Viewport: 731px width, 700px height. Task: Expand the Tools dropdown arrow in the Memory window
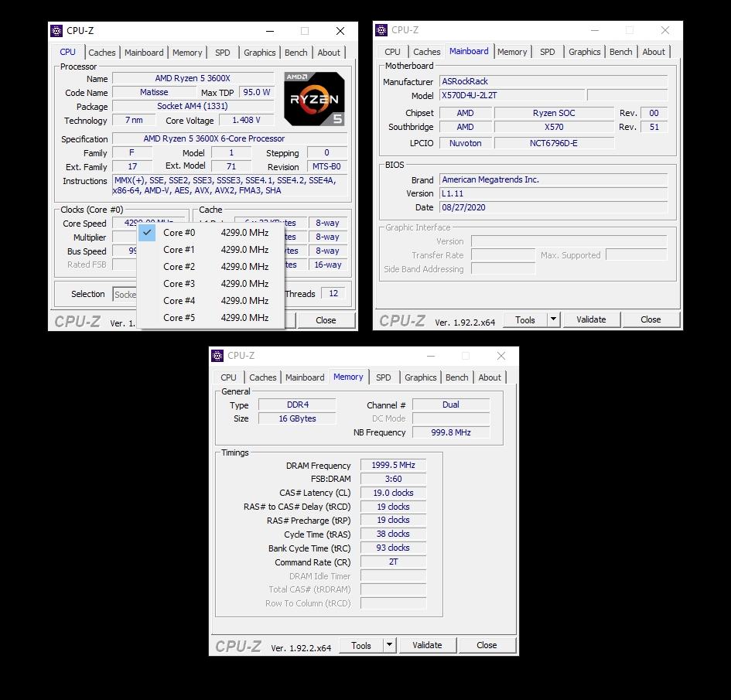(x=389, y=646)
